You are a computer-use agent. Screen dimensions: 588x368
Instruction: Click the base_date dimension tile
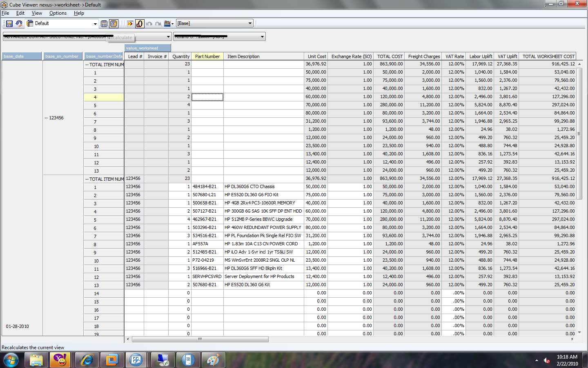[22, 56]
